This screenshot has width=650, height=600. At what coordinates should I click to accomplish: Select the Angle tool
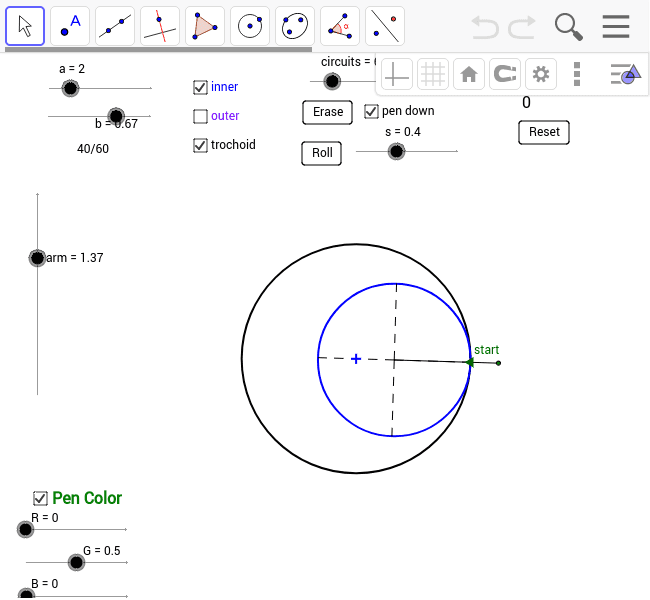click(340, 26)
